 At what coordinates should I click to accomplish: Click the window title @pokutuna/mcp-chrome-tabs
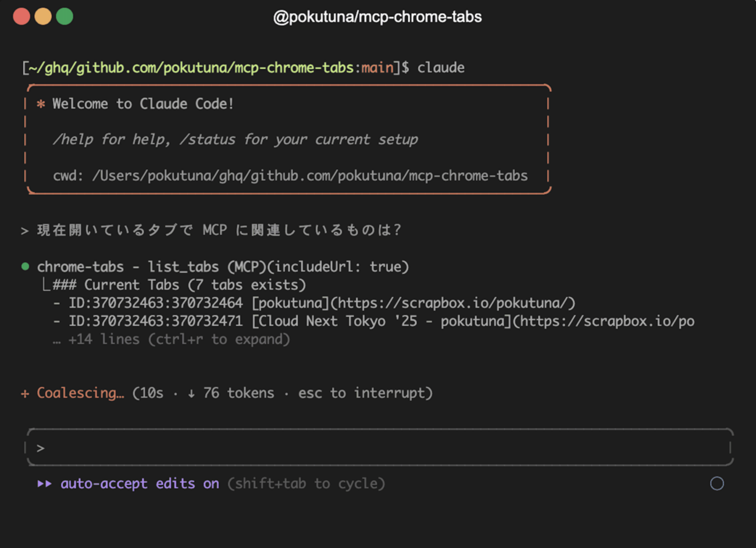coord(377,17)
